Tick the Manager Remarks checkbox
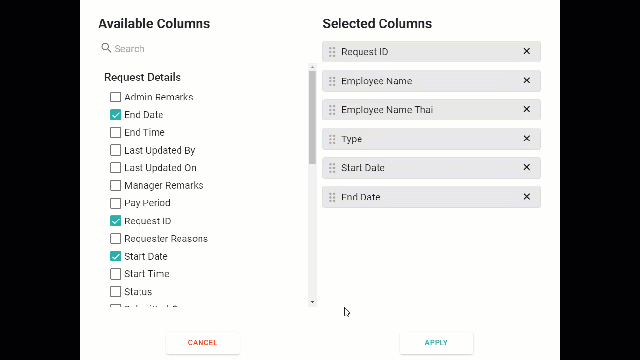The width and height of the screenshot is (640, 360). 116,185
